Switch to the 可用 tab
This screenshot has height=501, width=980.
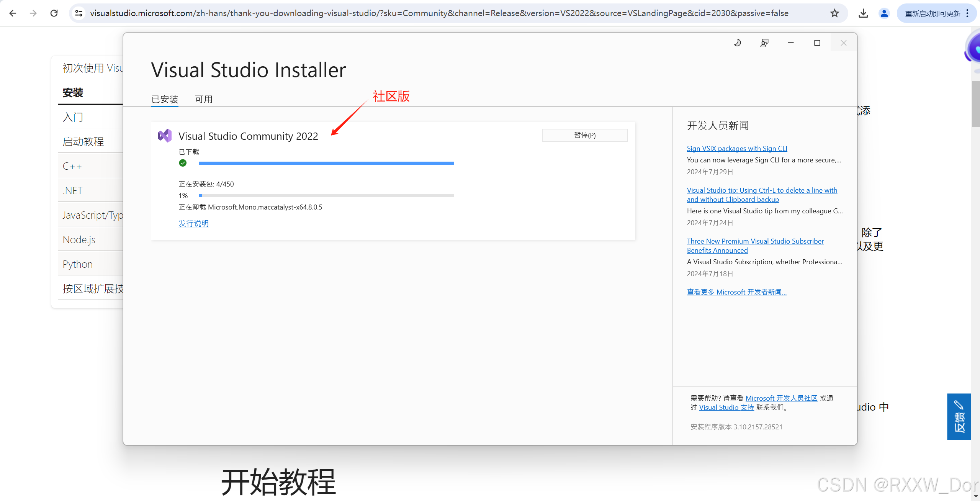tap(203, 99)
